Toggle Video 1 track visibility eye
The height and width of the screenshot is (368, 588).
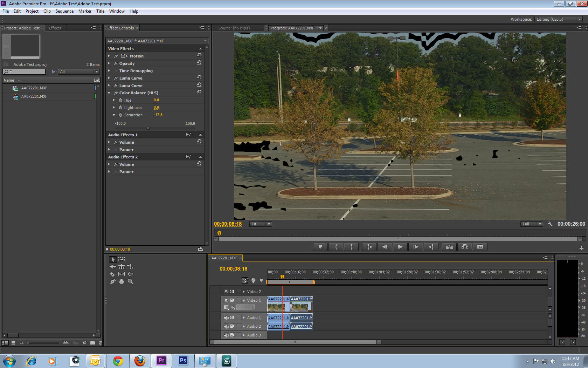[x=226, y=300]
